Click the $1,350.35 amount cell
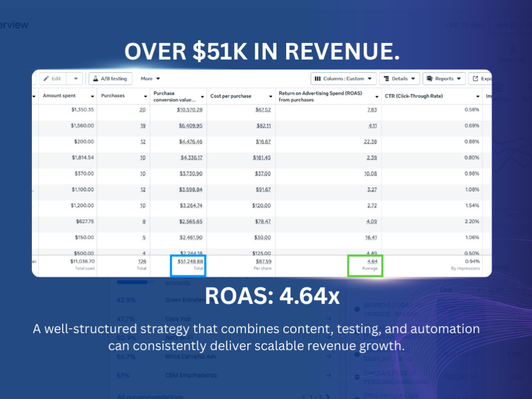Viewport: 532px width, 399px height. pos(82,110)
